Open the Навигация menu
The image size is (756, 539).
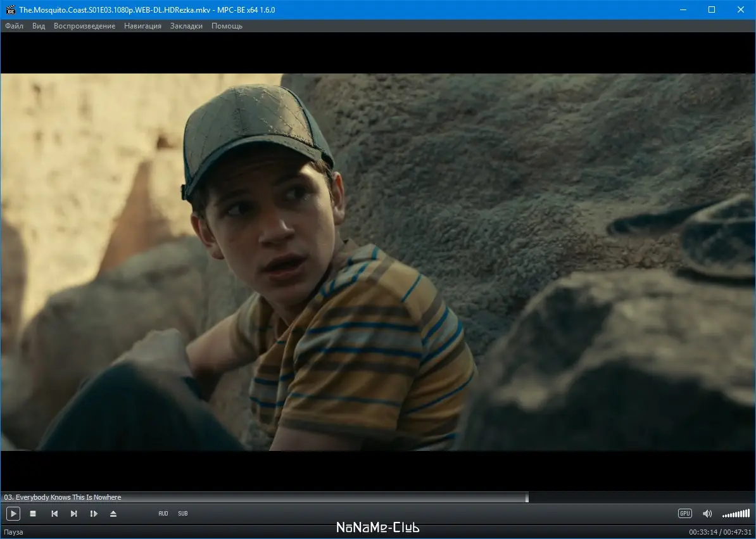tap(142, 26)
